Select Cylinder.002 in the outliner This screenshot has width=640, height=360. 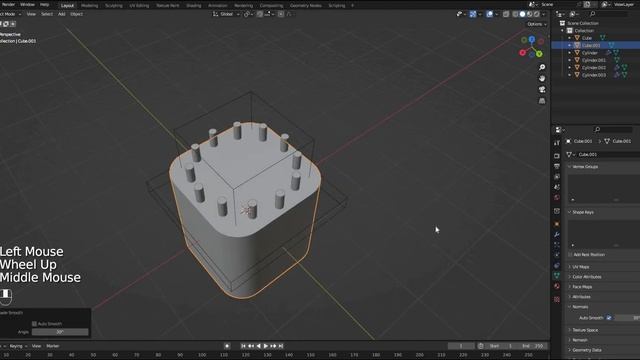(593, 67)
